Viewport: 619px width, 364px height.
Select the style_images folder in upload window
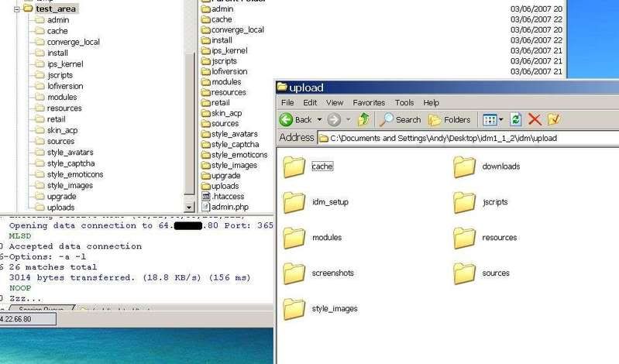[320, 308]
